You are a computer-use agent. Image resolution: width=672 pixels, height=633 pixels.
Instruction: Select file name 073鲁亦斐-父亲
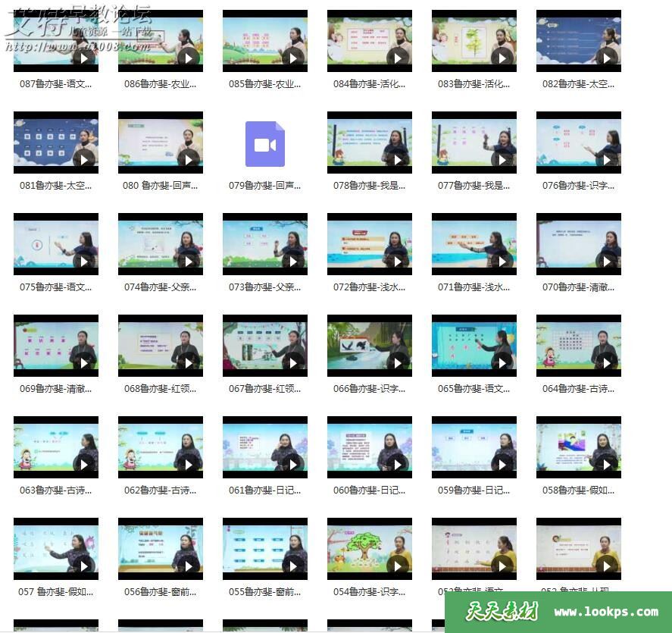pyautogui.click(x=264, y=287)
